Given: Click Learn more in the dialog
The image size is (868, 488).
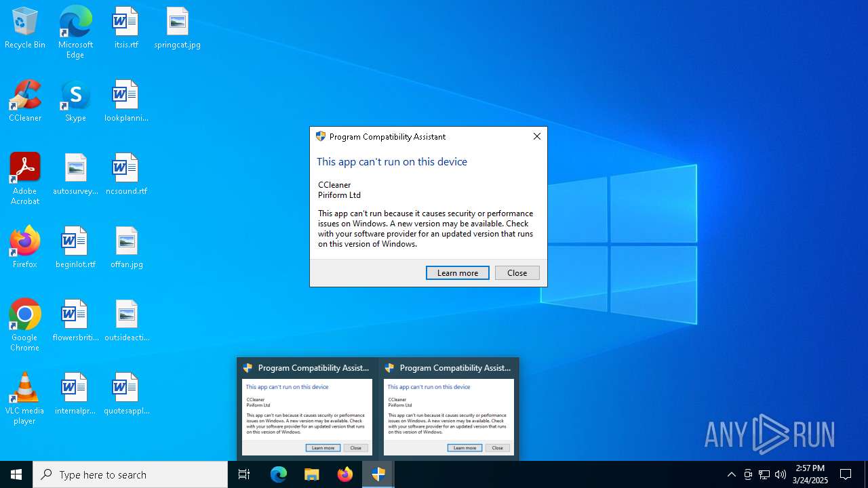Looking at the screenshot, I should click(458, 272).
